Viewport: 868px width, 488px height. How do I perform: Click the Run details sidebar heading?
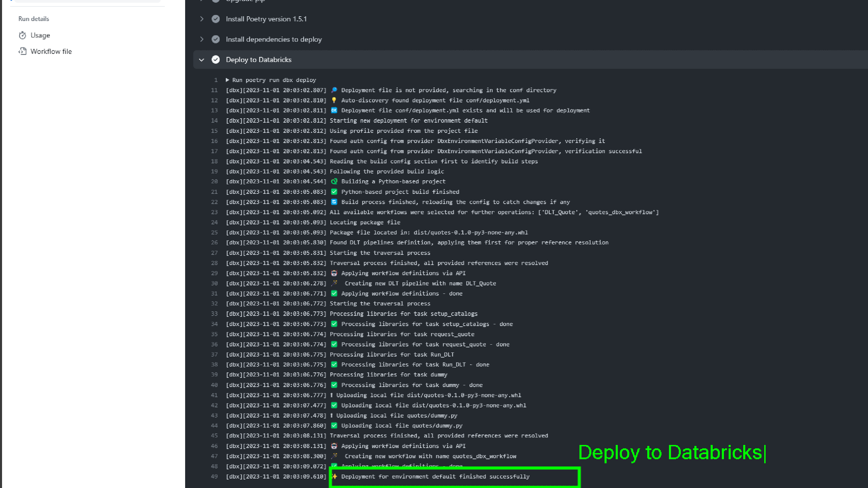[x=34, y=19]
